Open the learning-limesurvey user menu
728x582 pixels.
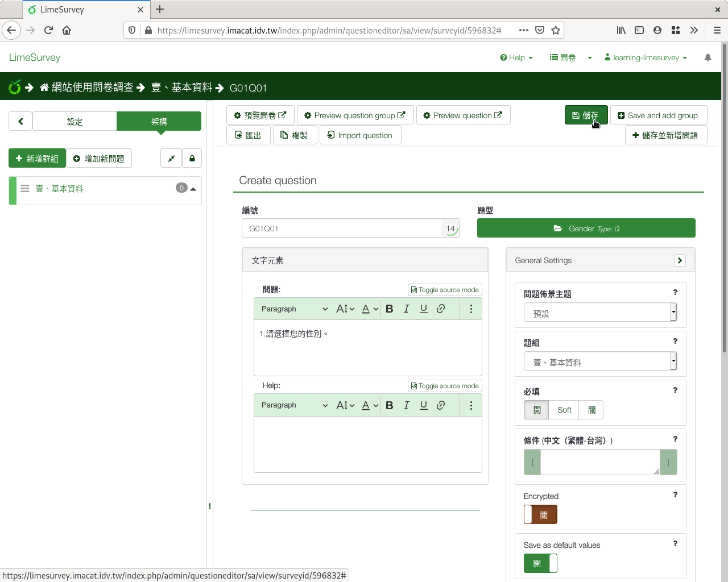point(646,57)
